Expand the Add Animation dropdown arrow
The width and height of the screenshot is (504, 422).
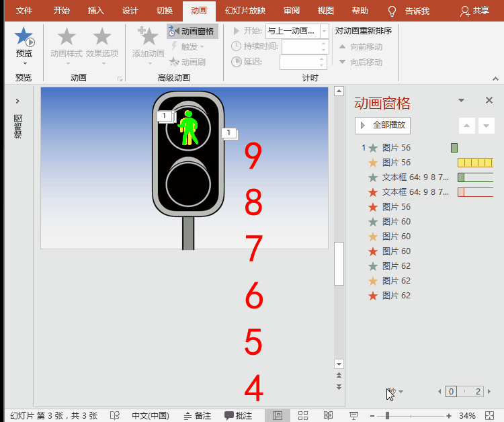pos(149,63)
